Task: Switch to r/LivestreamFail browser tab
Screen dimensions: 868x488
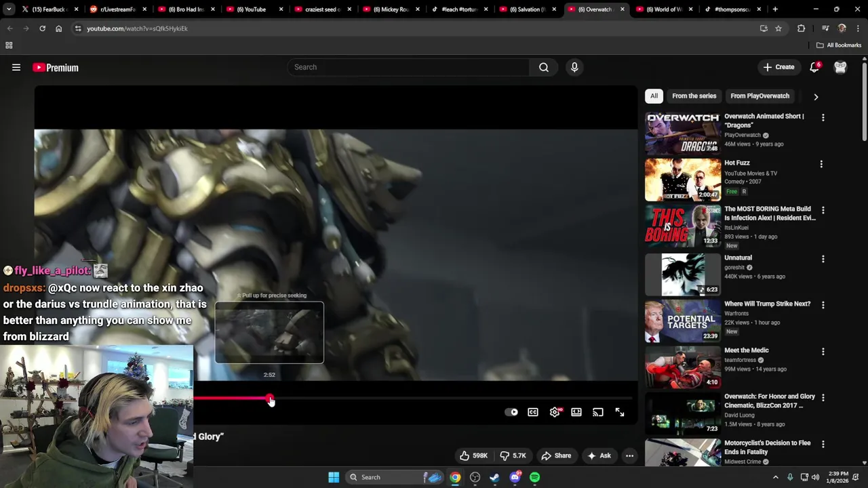Action: tap(117, 9)
